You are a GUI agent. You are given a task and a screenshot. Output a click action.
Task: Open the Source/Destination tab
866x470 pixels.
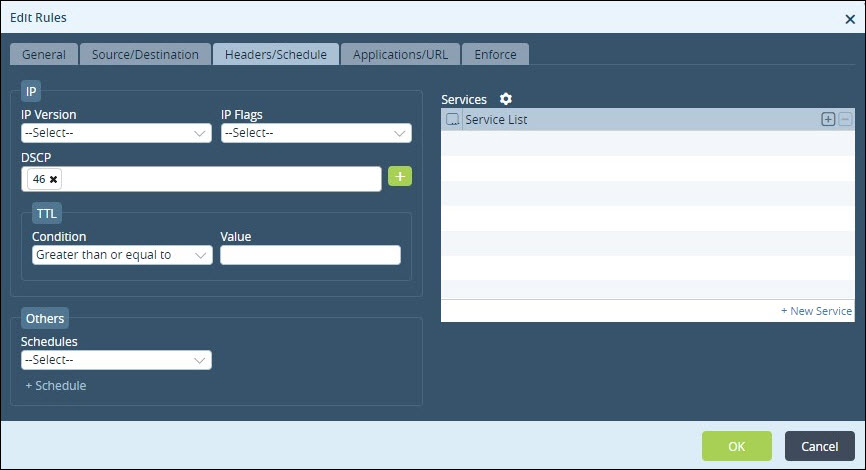145,55
